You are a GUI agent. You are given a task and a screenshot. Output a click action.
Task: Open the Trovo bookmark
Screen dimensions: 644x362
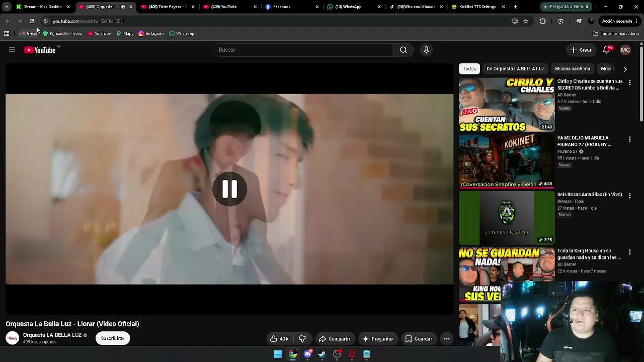click(x=62, y=34)
